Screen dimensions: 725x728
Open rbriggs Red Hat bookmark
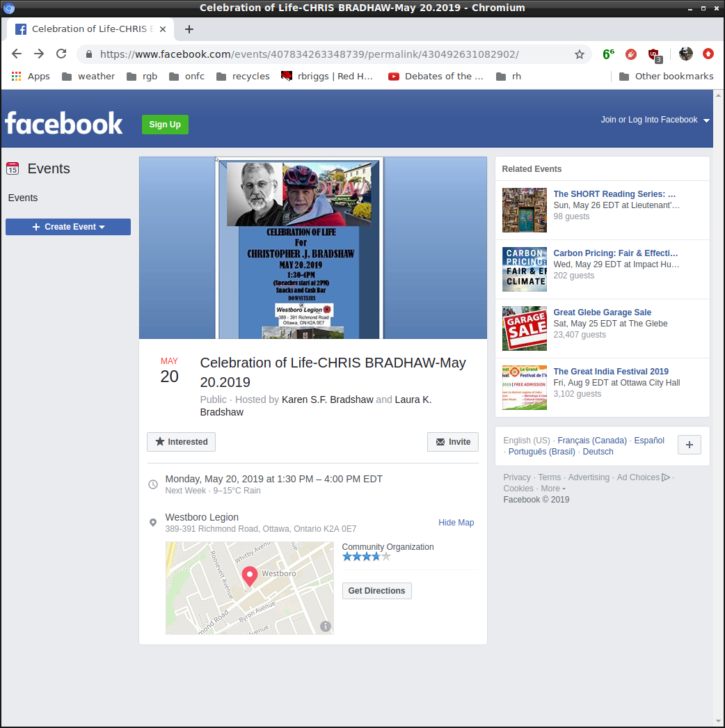pyautogui.click(x=327, y=76)
